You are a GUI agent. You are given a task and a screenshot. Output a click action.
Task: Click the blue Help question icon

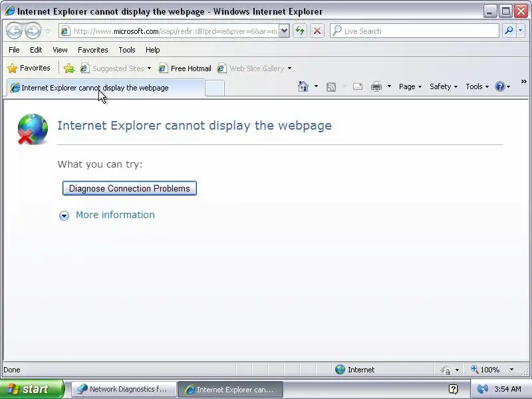coord(500,86)
